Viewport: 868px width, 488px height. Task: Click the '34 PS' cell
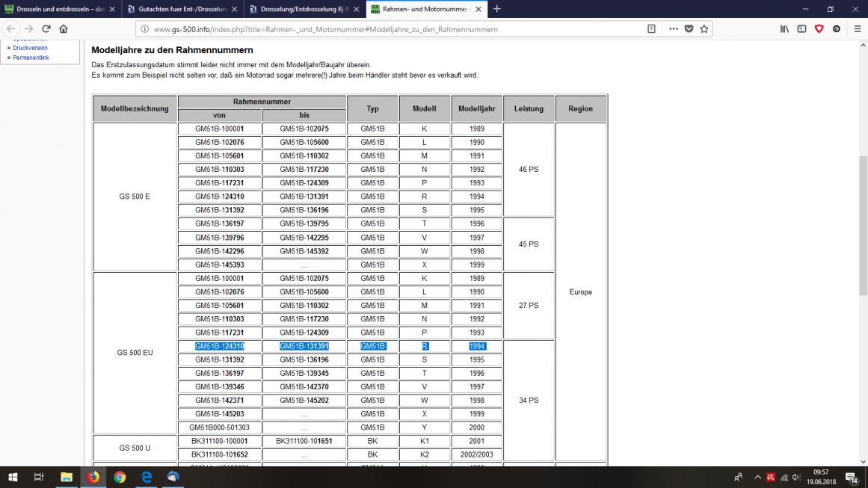pyautogui.click(x=529, y=400)
